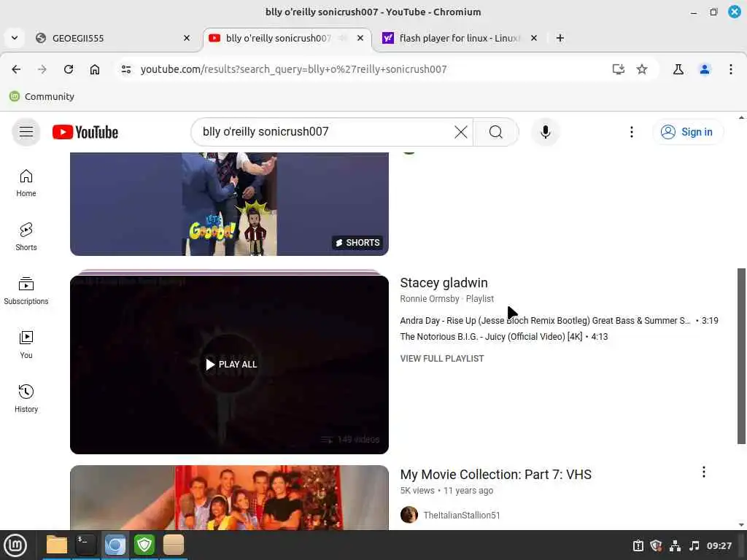Close the GEOEGII555 tab
Image resolution: width=747 pixels, height=560 pixels.
tap(187, 38)
